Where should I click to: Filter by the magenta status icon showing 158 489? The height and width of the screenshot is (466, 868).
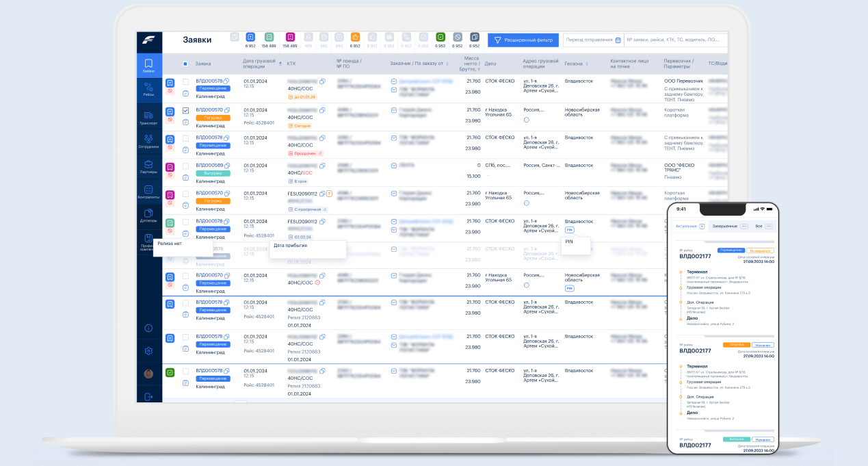click(x=290, y=37)
